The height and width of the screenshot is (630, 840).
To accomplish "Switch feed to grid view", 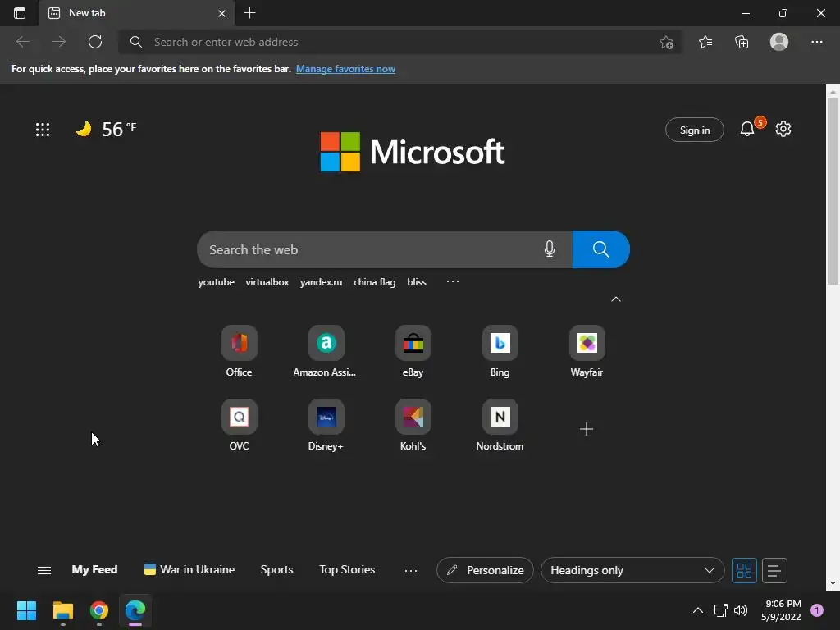I will pos(744,571).
